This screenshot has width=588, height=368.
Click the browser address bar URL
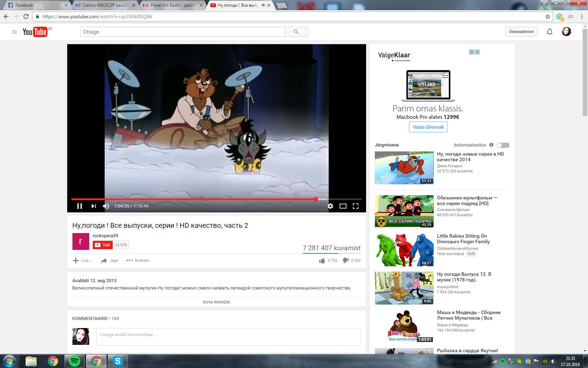pos(97,16)
